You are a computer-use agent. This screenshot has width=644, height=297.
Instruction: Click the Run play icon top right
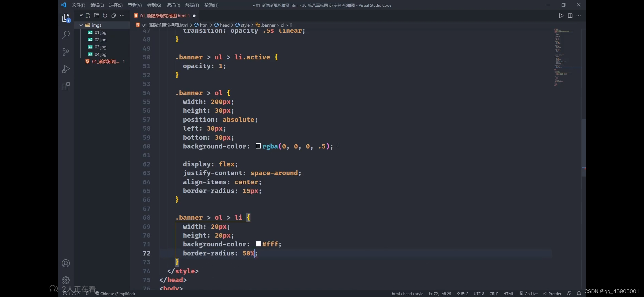pos(561,16)
